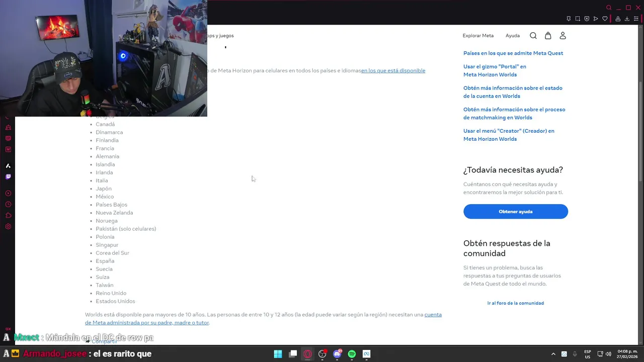Click the microphone tray icon
Screen dimensions: 644x362
pyautogui.click(x=575, y=354)
